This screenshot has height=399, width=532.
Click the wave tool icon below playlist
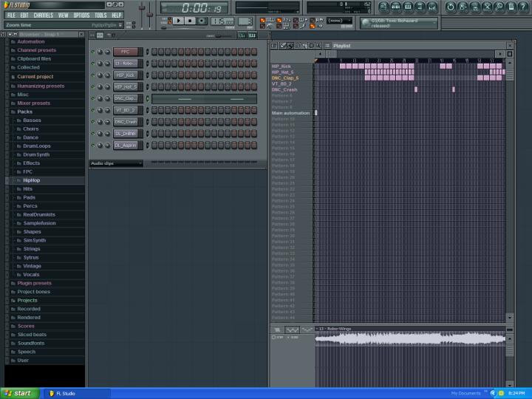[x=292, y=330]
